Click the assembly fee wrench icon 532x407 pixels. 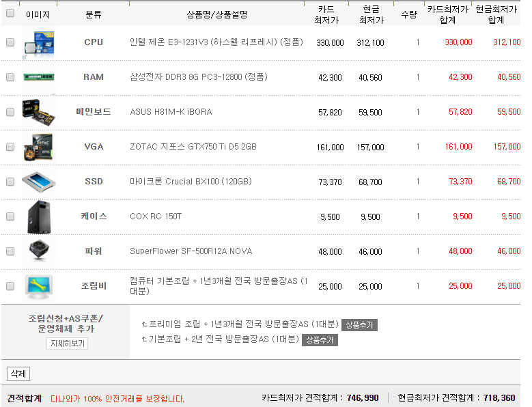(39, 286)
